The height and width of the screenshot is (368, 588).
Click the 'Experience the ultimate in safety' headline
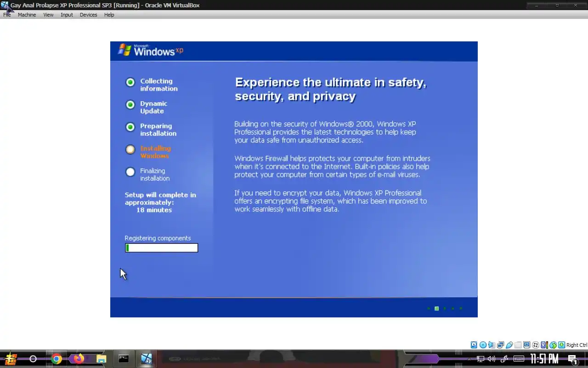pos(331,89)
